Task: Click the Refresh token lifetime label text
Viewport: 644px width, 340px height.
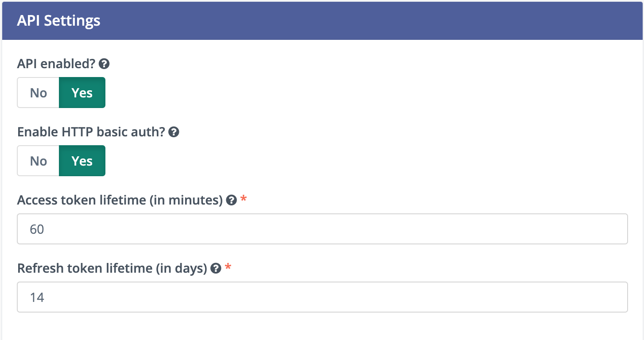Action: [x=112, y=268]
